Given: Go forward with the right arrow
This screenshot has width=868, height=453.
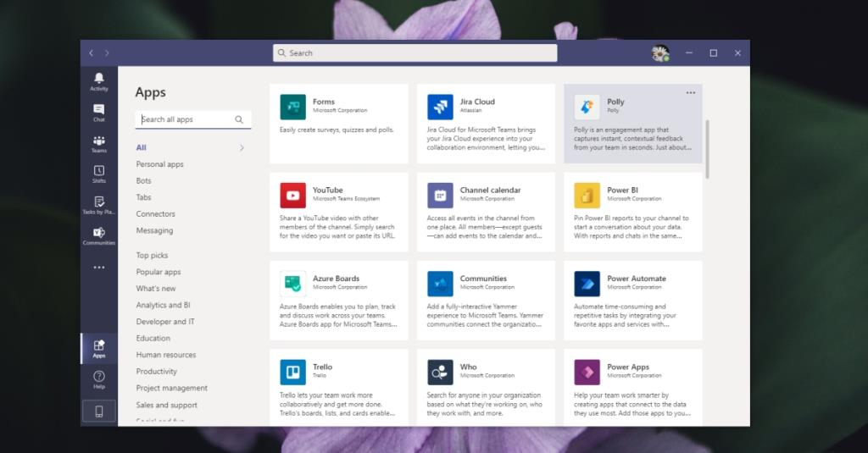Looking at the screenshot, I should 108,53.
